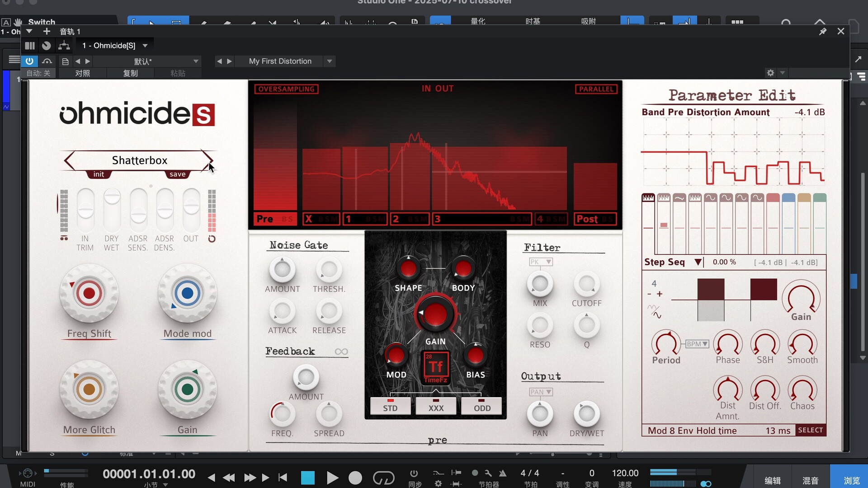Select band 3 tab
Screen dimensions: 868x488
(x=482, y=219)
